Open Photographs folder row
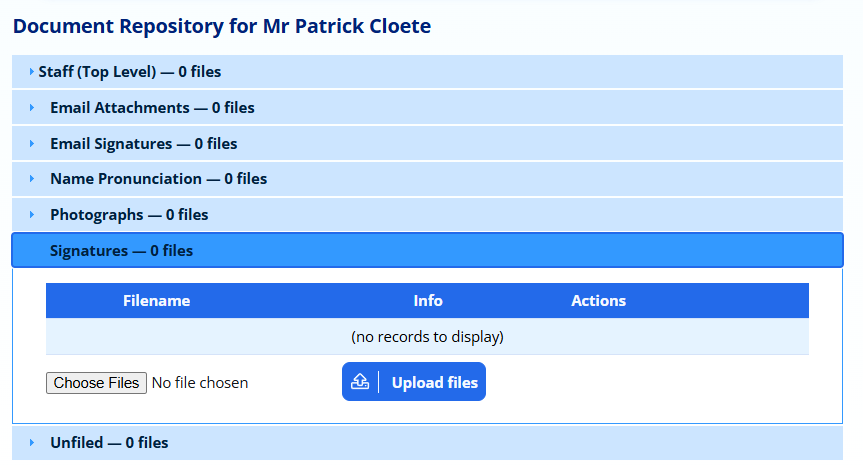The height and width of the screenshot is (466, 863). 129,215
